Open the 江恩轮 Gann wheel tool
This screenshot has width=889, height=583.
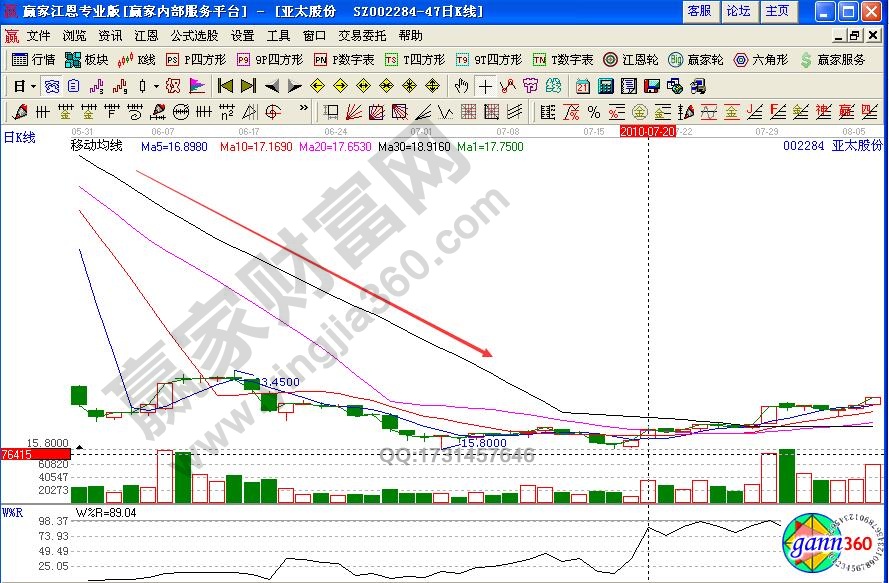tap(630, 60)
